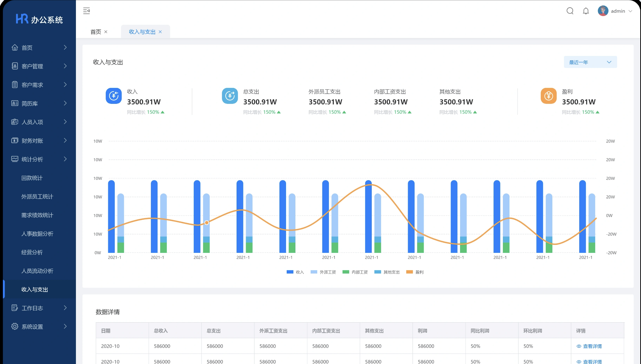Expand the 客户管理 chevron

(65, 66)
